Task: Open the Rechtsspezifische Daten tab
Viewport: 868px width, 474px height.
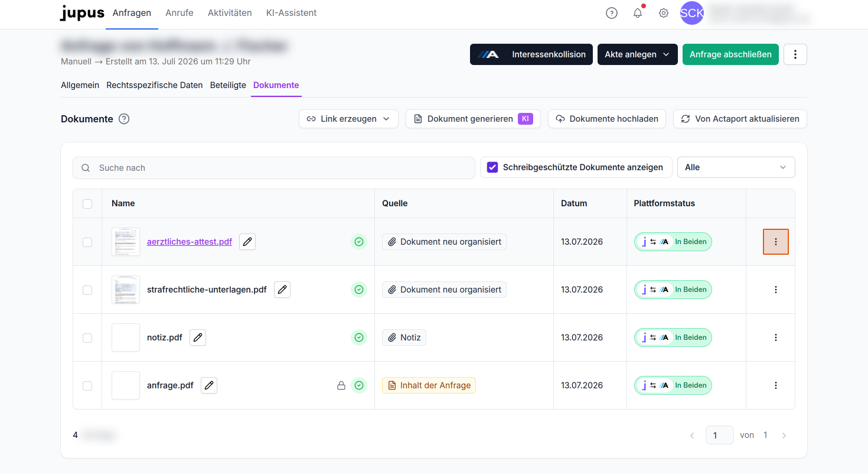Action: (155, 85)
